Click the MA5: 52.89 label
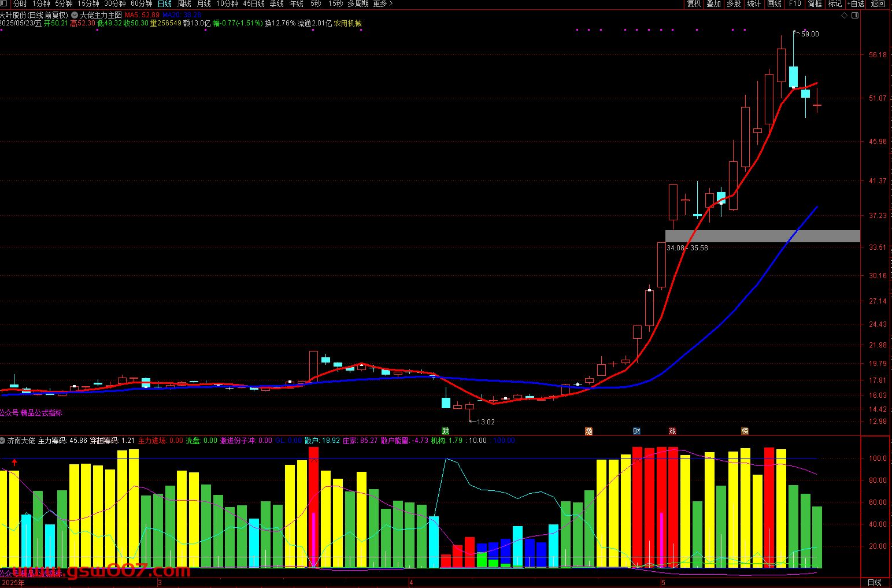Image resolution: width=892 pixels, height=588 pixels. pyautogui.click(x=142, y=15)
